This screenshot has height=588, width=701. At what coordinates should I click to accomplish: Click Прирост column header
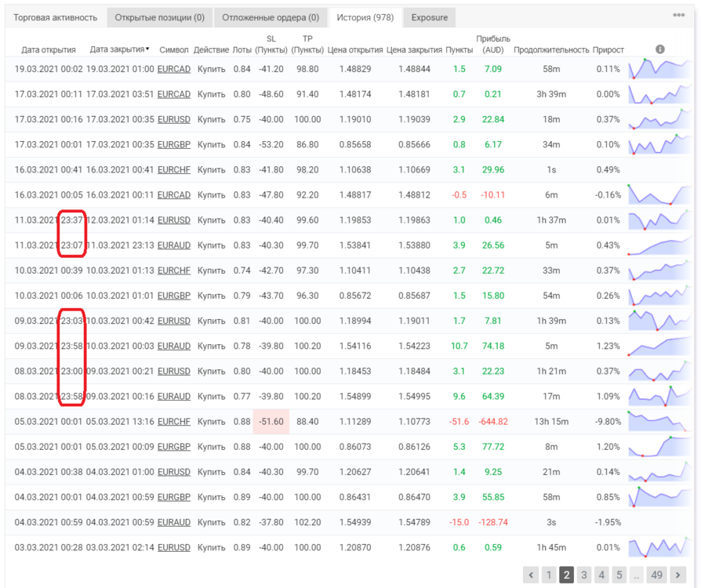608,49
